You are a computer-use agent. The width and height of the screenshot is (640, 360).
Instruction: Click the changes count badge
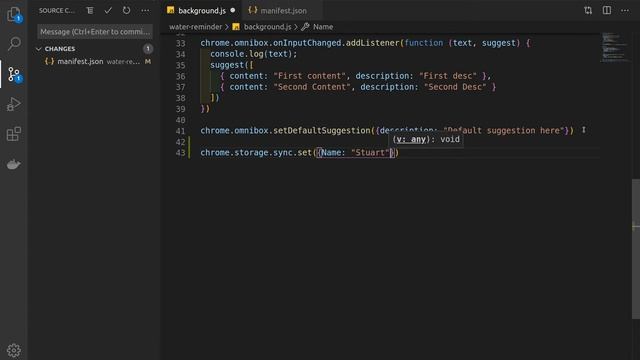click(x=148, y=49)
